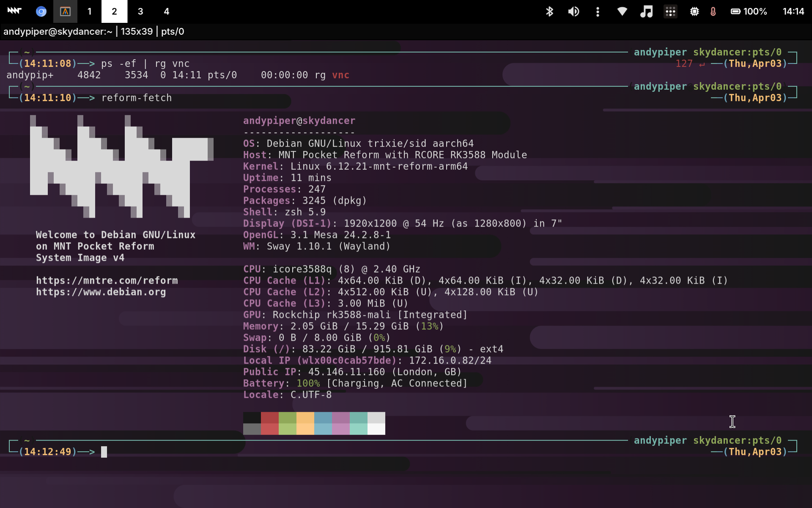Open the vertical three-dots menu
812x508 pixels.
coord(598,11)
